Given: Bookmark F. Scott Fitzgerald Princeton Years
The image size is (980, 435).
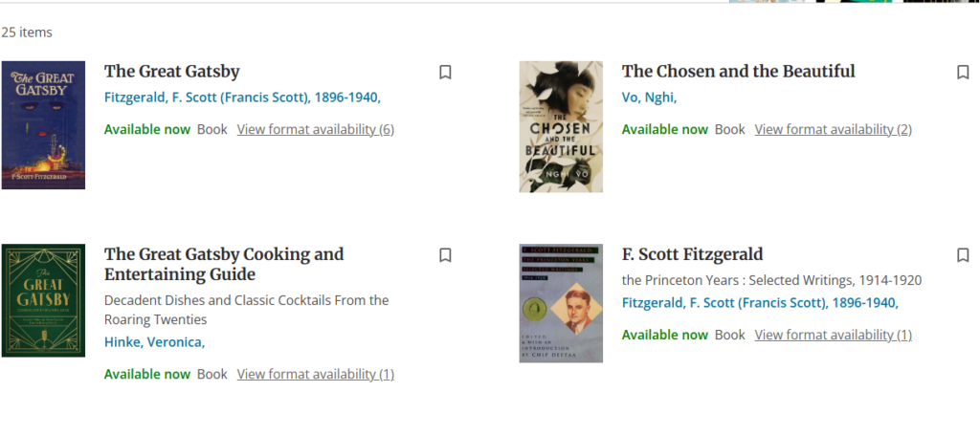Looking at the screenshot, I should click(x=963, y=255).
